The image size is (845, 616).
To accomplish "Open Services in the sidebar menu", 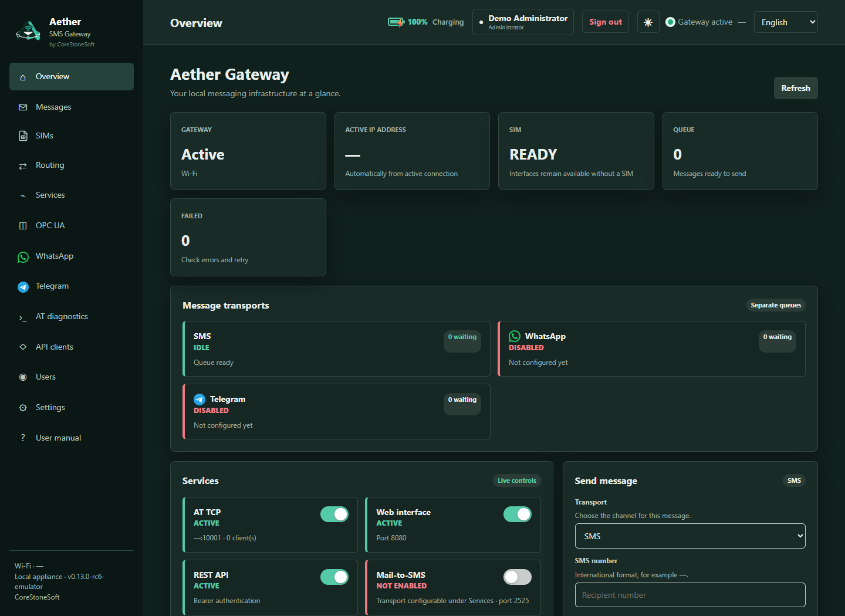I will (72, 195).
